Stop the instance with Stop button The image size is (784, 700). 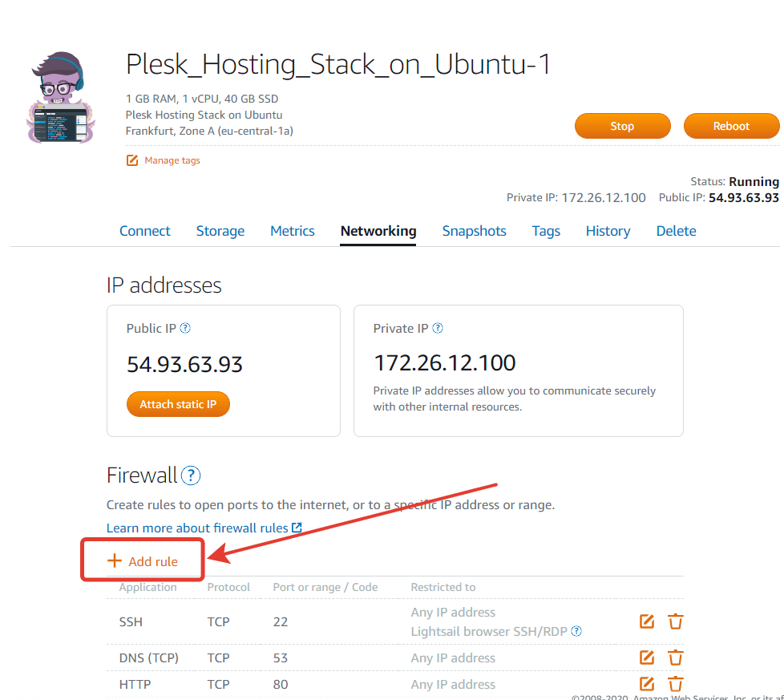pyautogui.click(x=623, y=126)
